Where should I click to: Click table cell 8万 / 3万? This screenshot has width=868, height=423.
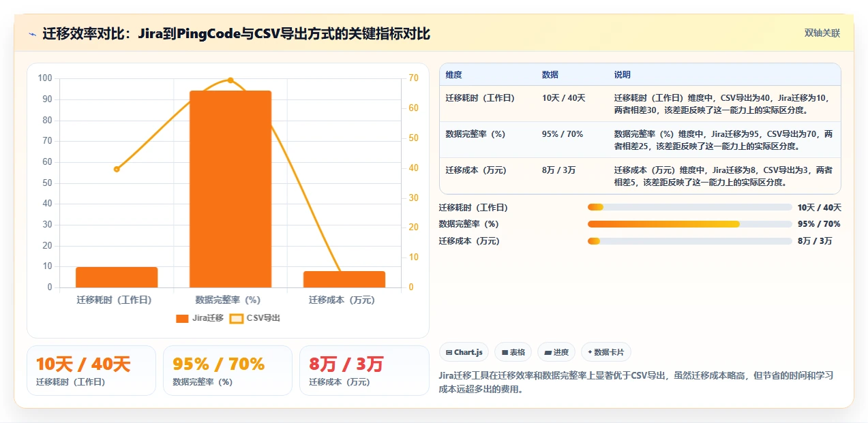tap(559, 170)
